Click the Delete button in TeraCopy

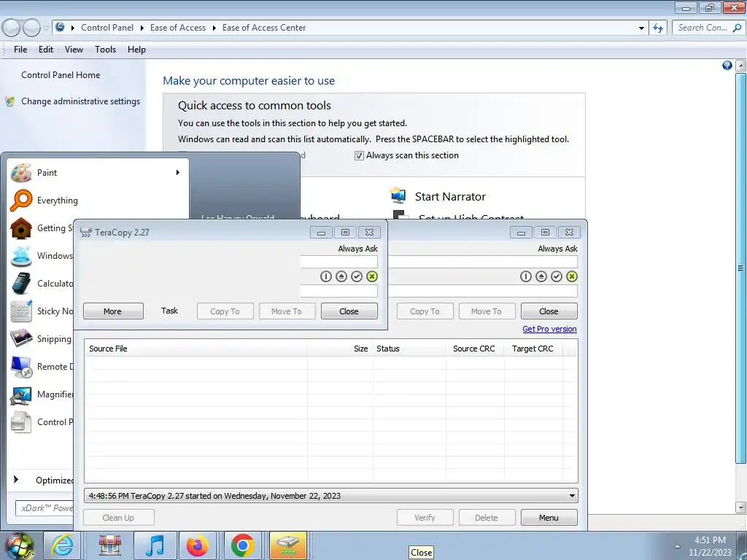point(487,517)
